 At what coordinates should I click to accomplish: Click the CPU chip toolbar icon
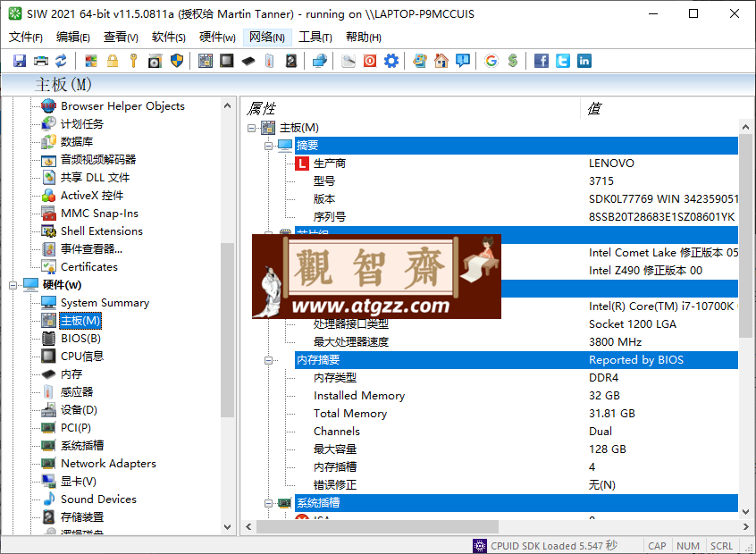point(227,61)
